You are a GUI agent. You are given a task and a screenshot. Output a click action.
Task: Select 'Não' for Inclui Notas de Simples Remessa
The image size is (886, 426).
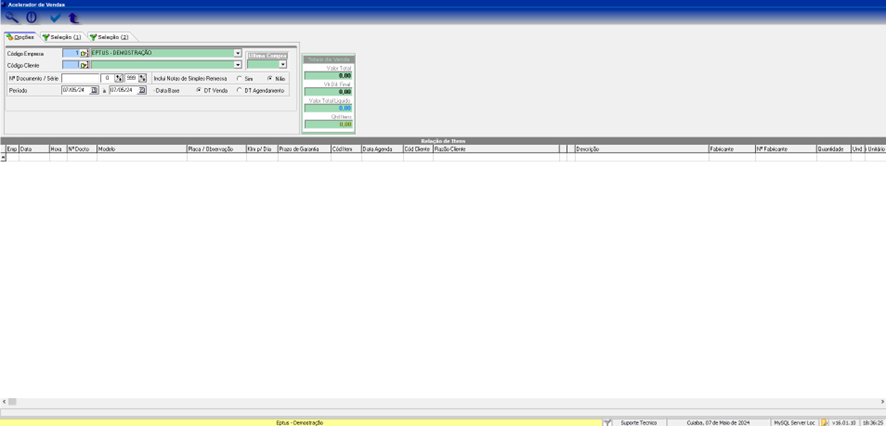click(269, 78)
